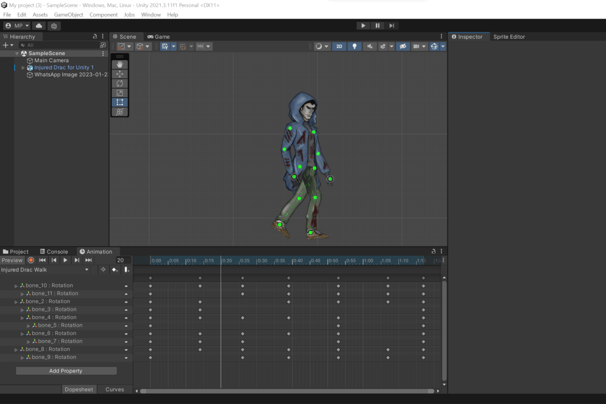Viewport: 606px width, 404px height.
Task: Click the Add Property button
Action: coord(66,371)
